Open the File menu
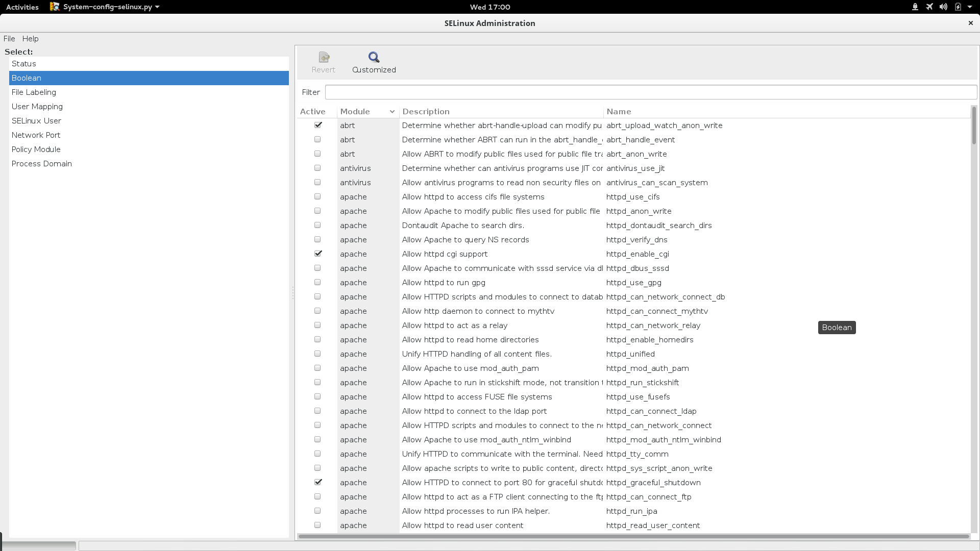The width and height of the screenshot is (980, 551). point(9,39)
